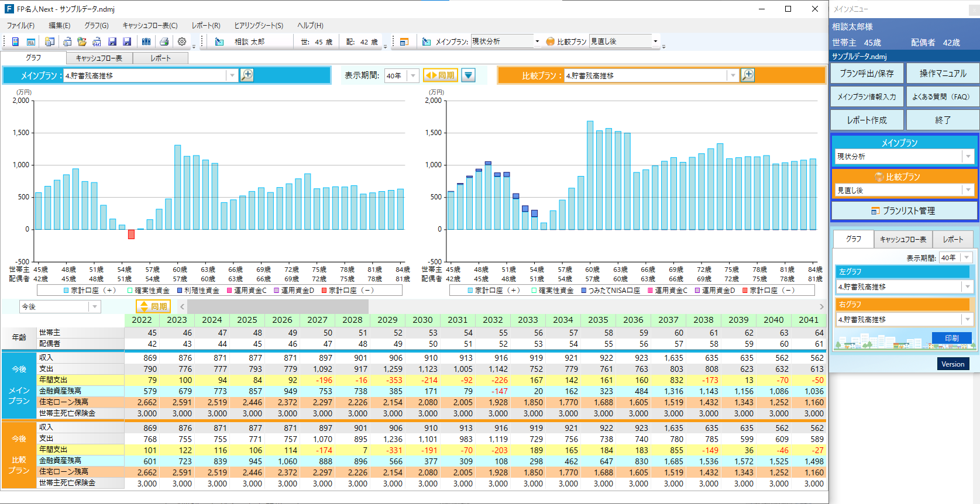
Task: Click the bookshelf icon in the toolbar
Action: (146, 42)
